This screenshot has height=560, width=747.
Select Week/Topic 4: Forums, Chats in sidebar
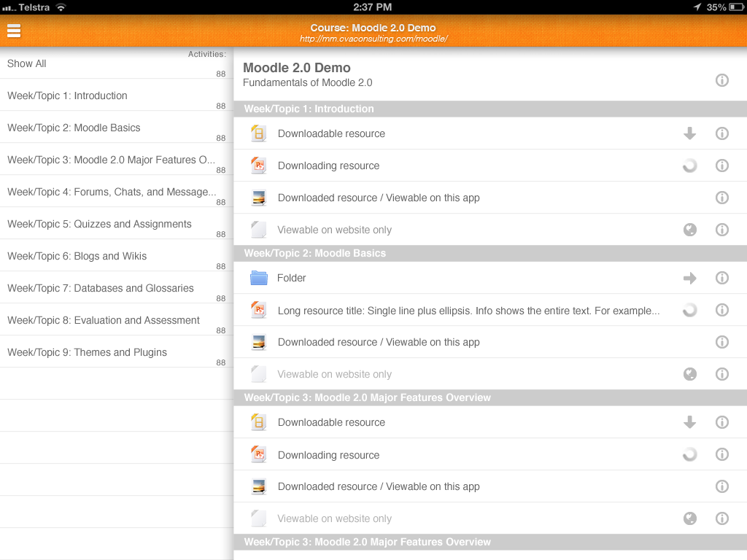click(116, 192)
